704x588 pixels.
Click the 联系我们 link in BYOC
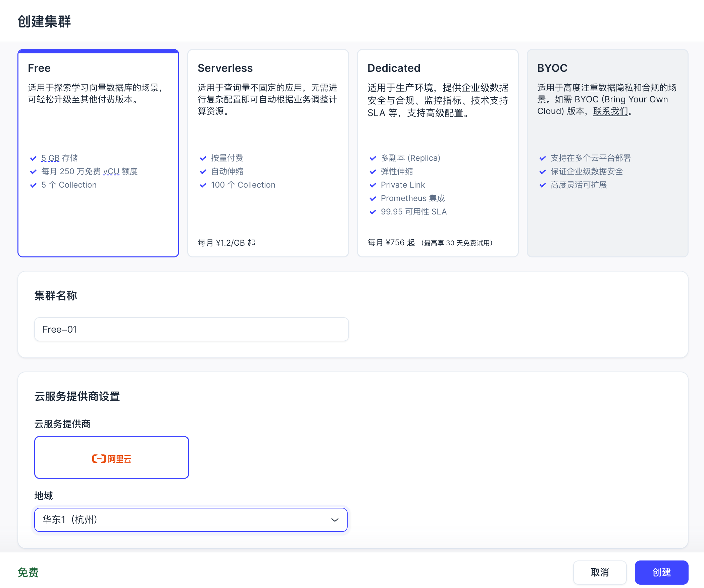tap(610, 111)
